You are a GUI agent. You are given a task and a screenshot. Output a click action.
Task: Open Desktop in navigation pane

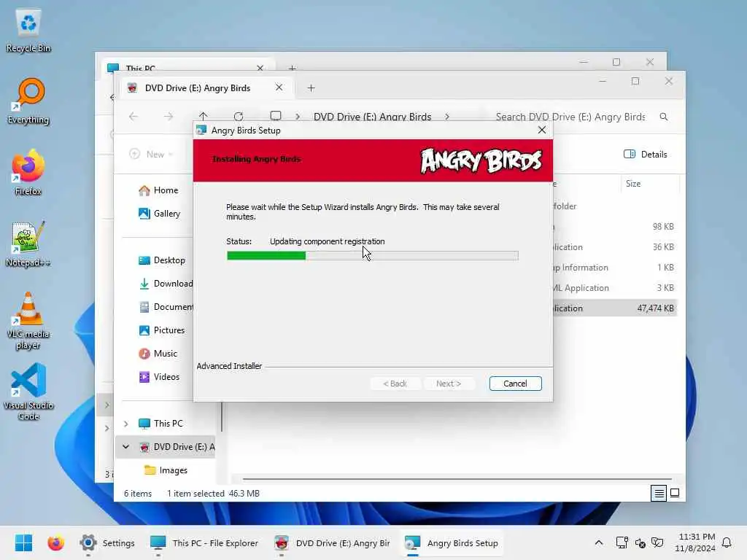click(169, 260)
